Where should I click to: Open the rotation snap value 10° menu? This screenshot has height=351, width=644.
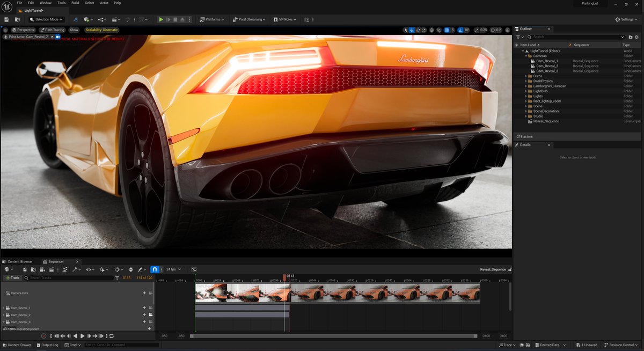click(x=467, y=30)
